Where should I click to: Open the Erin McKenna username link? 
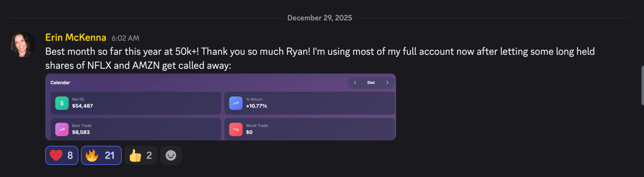point(76,37)
